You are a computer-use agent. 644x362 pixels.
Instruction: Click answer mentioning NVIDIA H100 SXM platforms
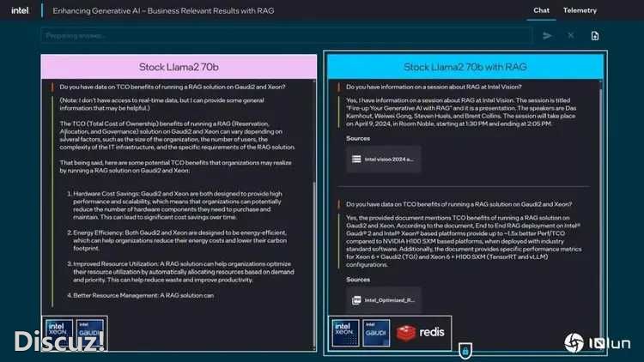464,241
